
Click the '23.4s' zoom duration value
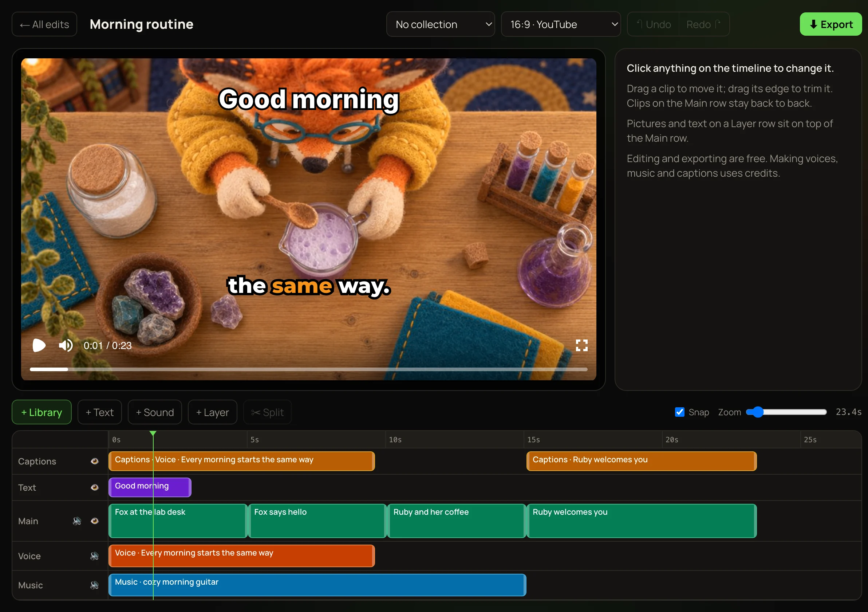[x=848, y=412]
